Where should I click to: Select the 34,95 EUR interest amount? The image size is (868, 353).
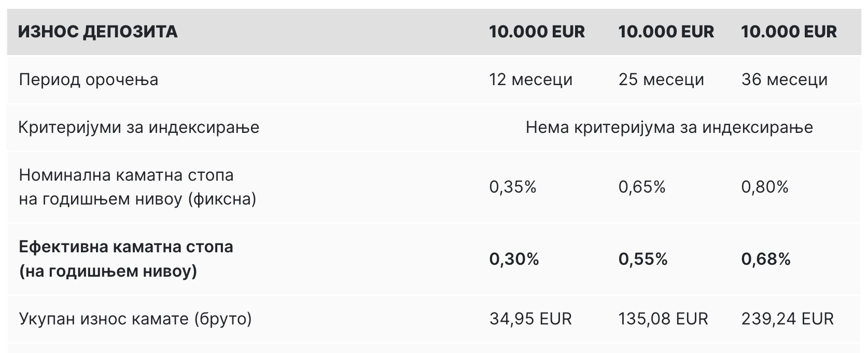click(530, 318)
